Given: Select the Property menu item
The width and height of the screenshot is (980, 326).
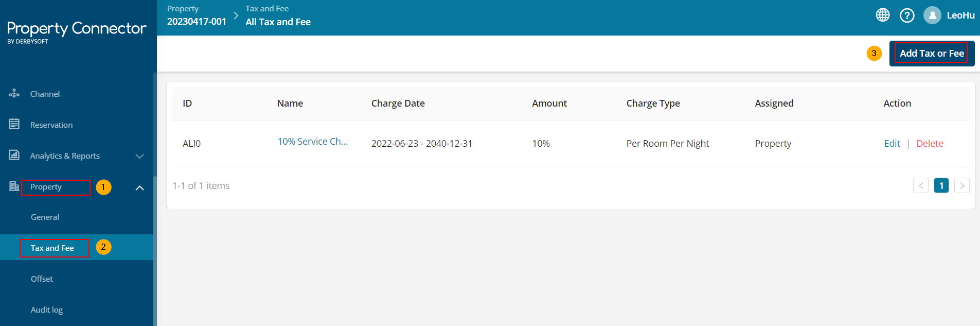Looking at the screenshot, I should click(x=46, y=186).
